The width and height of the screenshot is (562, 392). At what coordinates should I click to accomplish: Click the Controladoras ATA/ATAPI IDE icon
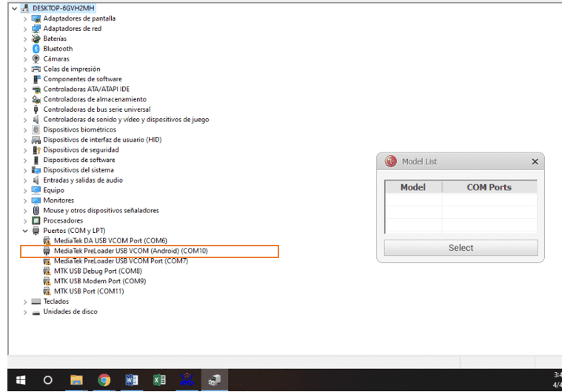pos(36,89)
